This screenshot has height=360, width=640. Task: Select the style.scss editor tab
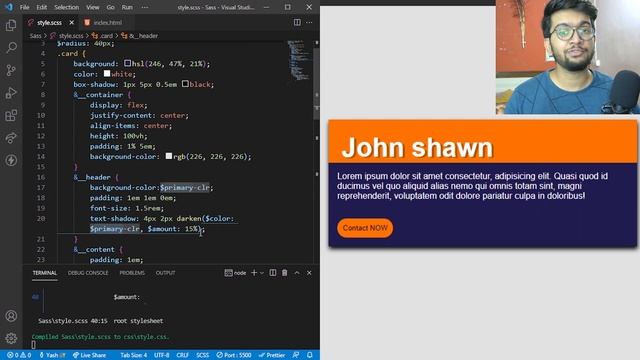coord(49,22)
